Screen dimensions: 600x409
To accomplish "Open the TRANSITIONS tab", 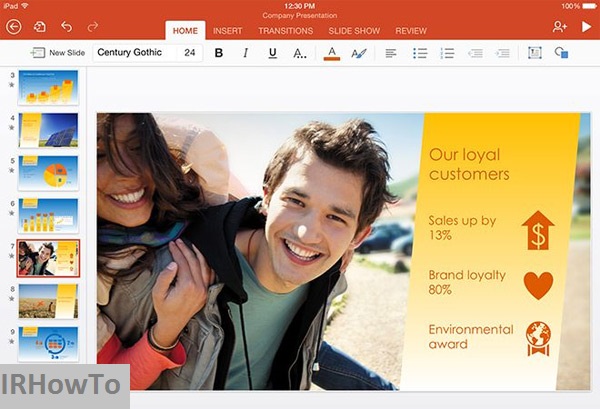I will coord(285,31).
